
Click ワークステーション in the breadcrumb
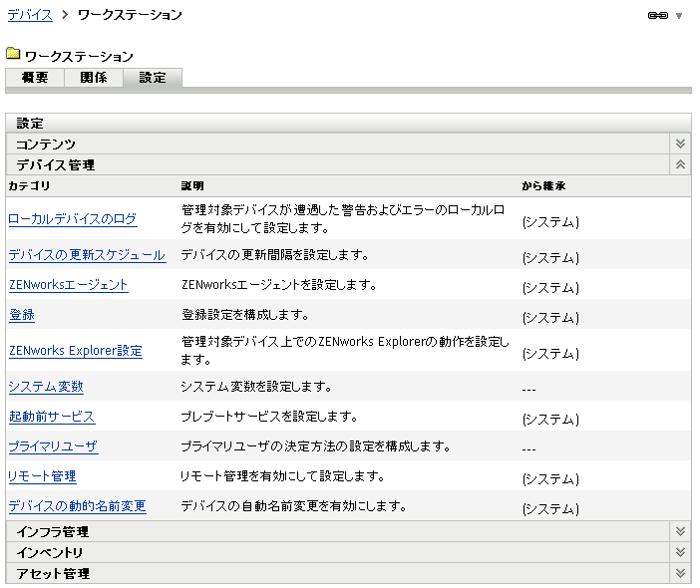click(130, 15)
